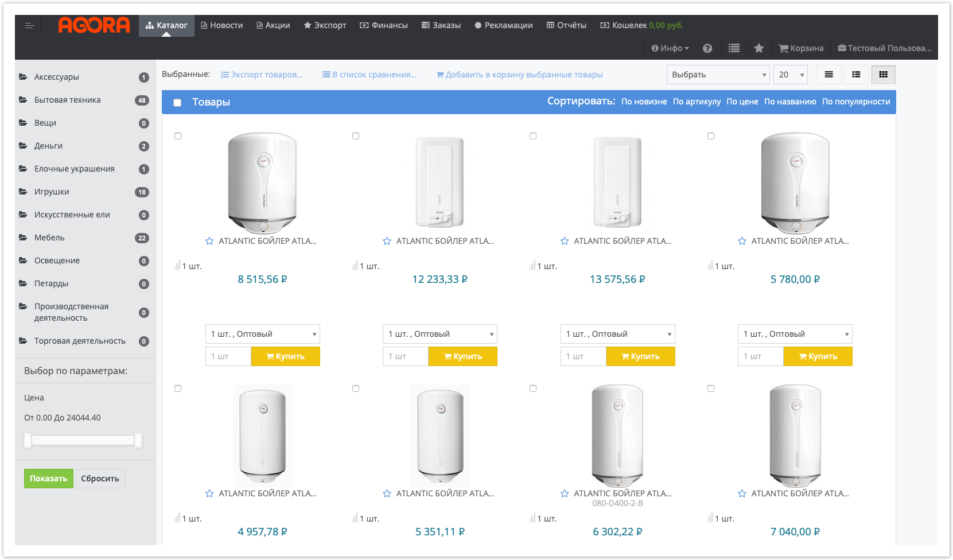This screenshot has height=560, width=953.
Task: Open the Корзина cart
Action: tap(801, 48)
